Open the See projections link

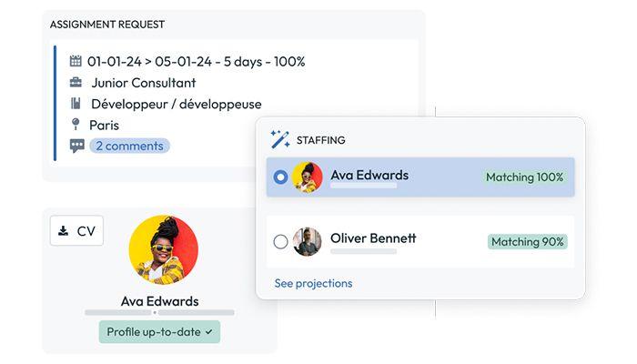pos(313,283)
